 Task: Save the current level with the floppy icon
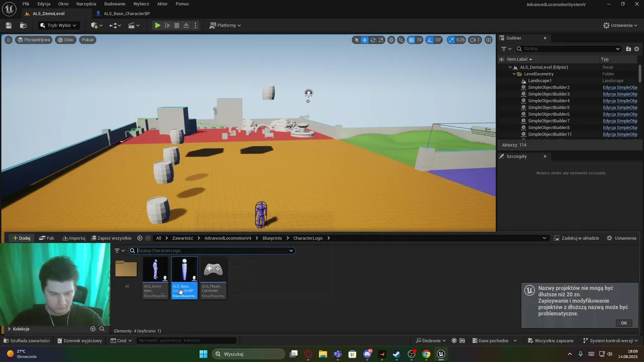click(x=9, y=25)
